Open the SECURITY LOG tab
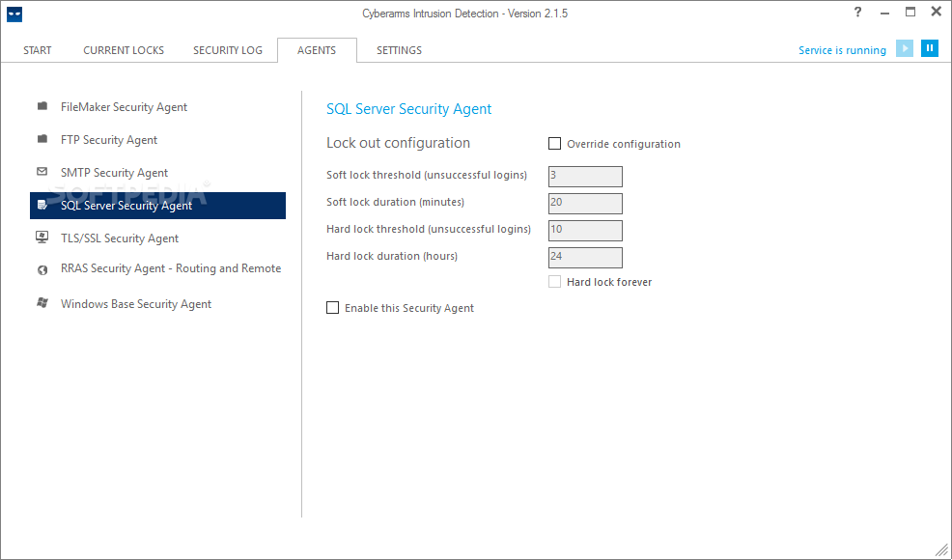The image size is (952, 560). coord(228,50)
